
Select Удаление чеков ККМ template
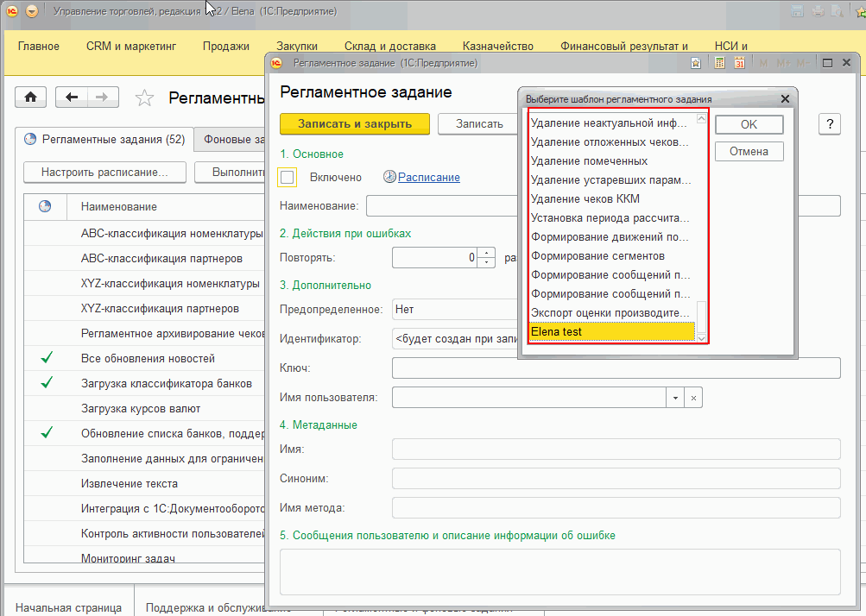pyautogui.click(x=612, y=198)
